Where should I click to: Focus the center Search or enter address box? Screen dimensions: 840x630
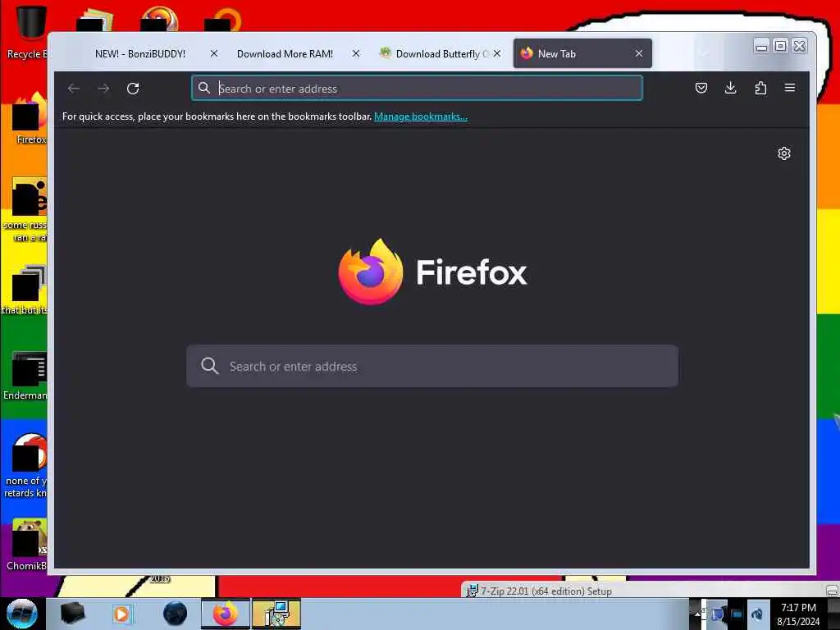(x=432, y=366)
